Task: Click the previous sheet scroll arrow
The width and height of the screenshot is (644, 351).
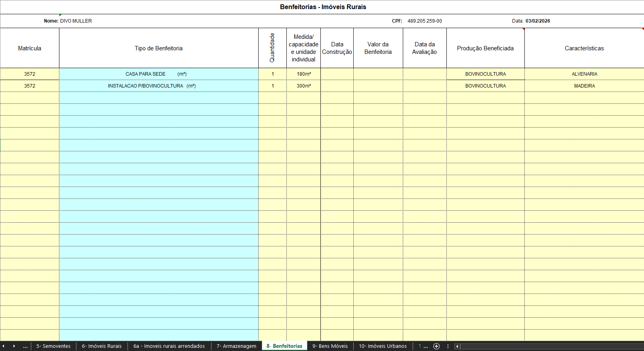Action: coord(3,346)
